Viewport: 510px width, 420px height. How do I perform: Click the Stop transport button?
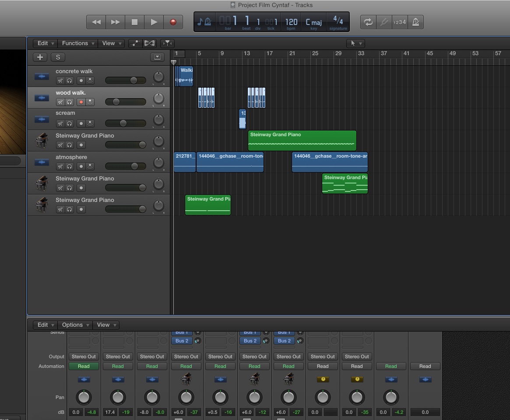pos(134,22)
